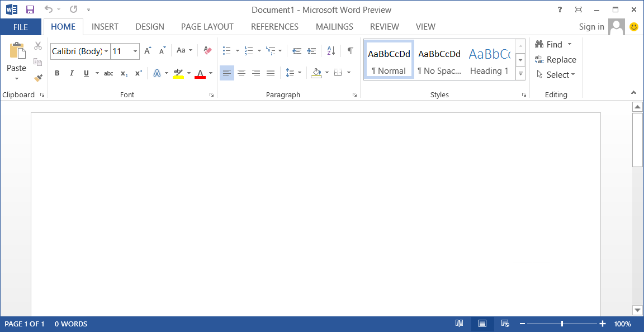The width and height of the screenshot is (644, 332).
Task: Click the Text Effects glowing A icon
Action: tap(157, 73)
